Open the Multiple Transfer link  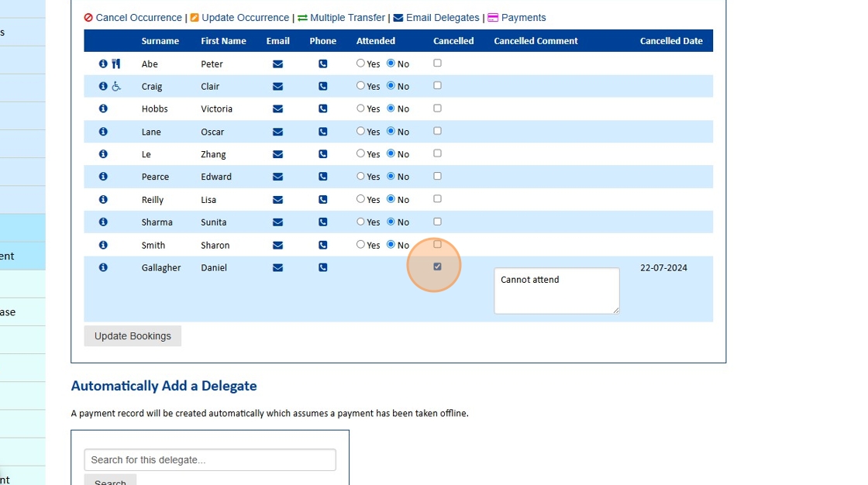pos(347,18)
